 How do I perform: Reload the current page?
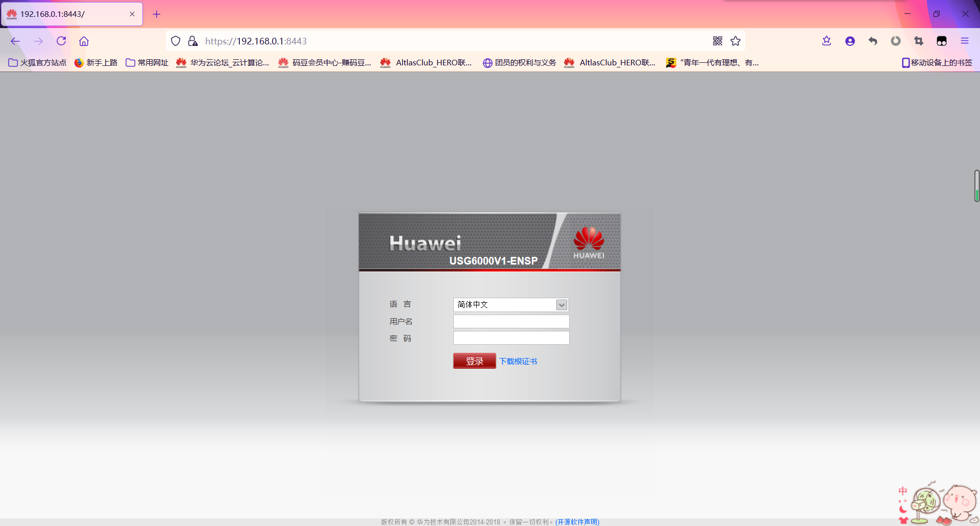(61, 41)
